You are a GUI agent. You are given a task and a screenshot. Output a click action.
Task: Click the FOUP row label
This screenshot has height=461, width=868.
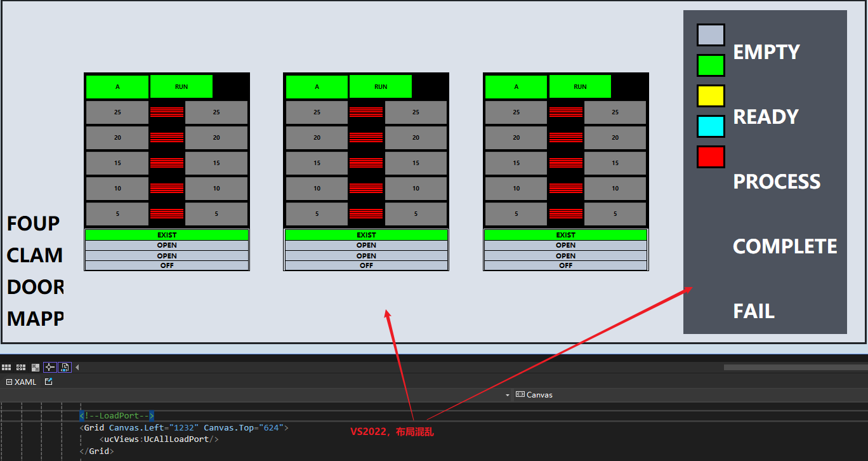(x=34, y=224)
